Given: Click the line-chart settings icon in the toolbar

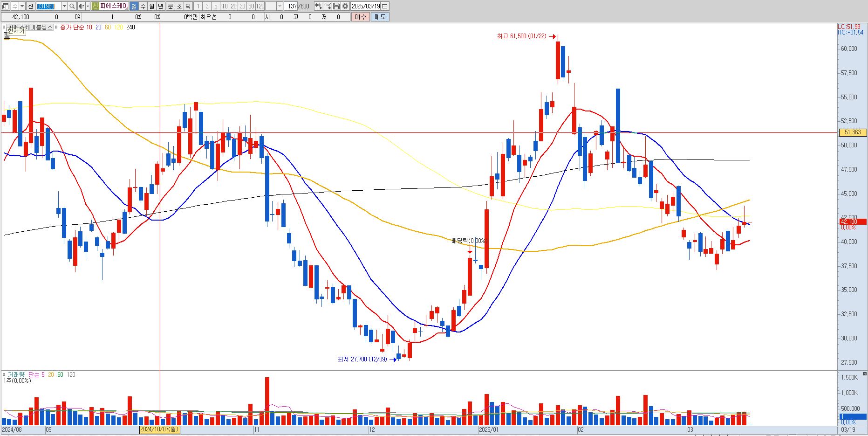Looking at the screenshot, I should point(328,6).
